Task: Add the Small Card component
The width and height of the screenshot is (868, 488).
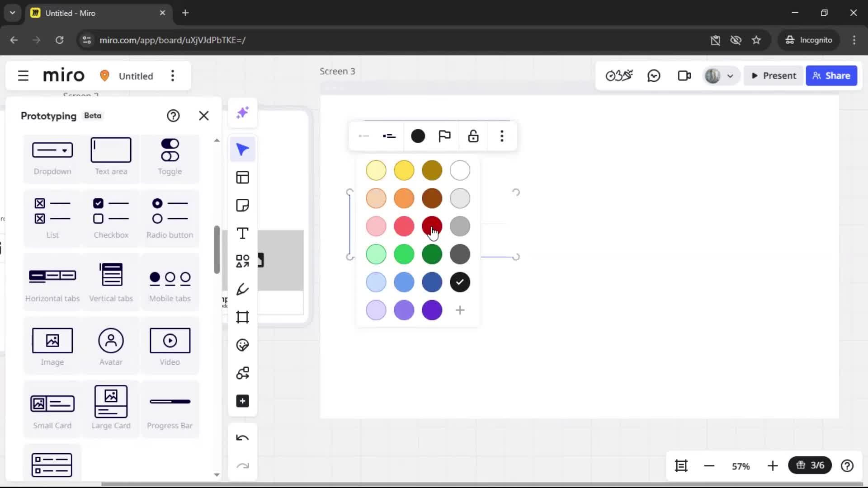Action: click(52, 410)
